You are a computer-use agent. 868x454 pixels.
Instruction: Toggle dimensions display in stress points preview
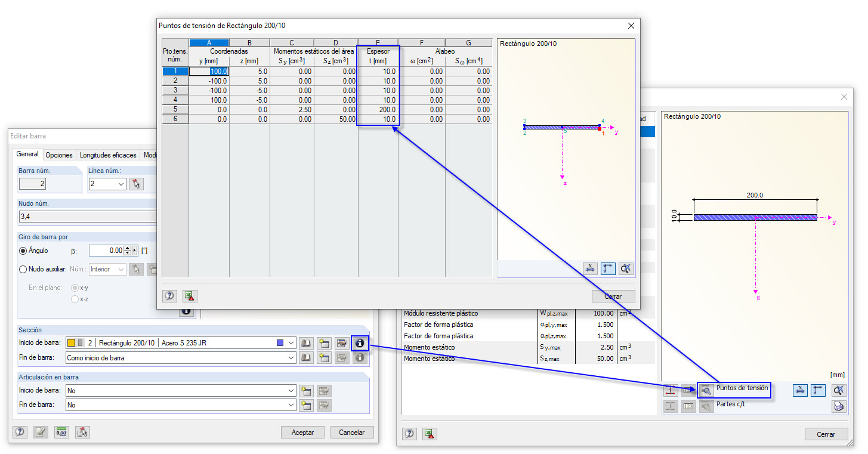(x=590, y=268)
